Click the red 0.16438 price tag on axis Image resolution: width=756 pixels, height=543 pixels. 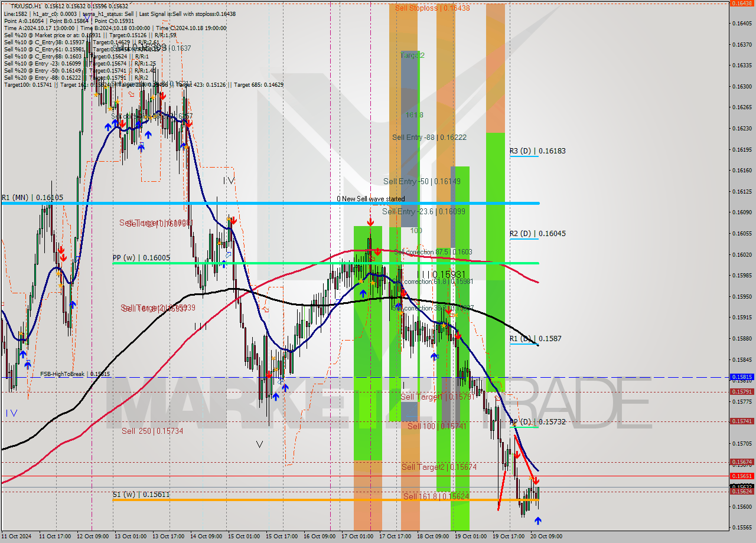pos(742,3)
